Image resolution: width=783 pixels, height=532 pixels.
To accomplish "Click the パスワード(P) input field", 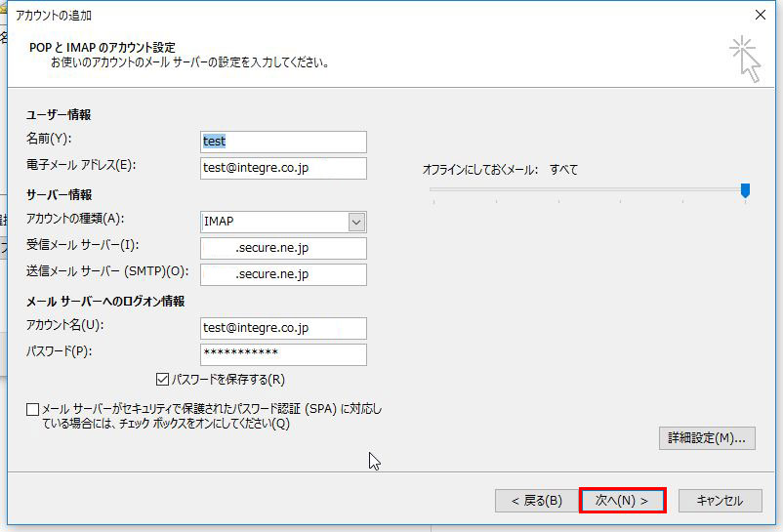I will coord(283,354).
